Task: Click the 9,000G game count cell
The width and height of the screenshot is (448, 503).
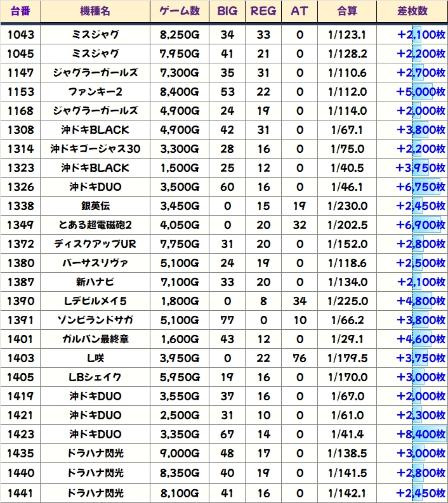Action: 180,454
